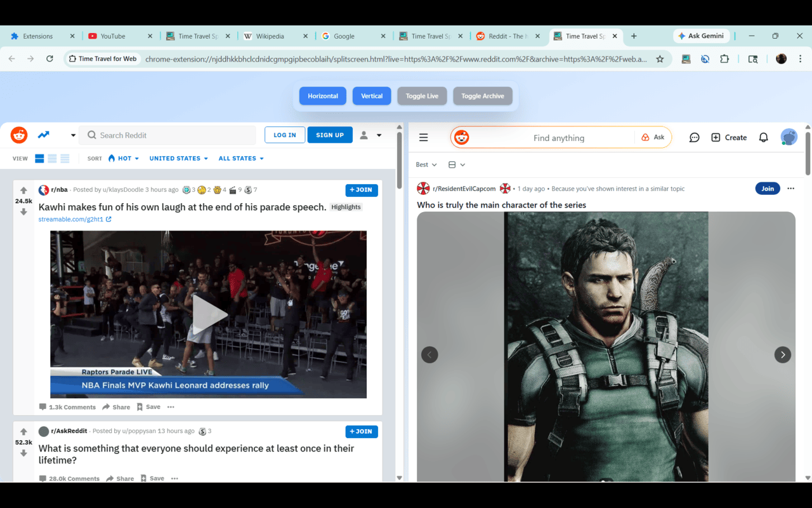Click the snoo avatar profile icon
Image resolution: width=812 pixels, height=508 pixels.
(789, 137)
